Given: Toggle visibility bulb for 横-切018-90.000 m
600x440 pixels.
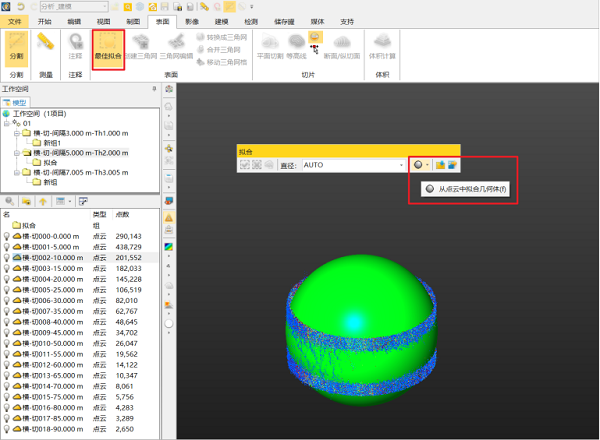Looking at the screenshot, I should [x=7, y=429].
